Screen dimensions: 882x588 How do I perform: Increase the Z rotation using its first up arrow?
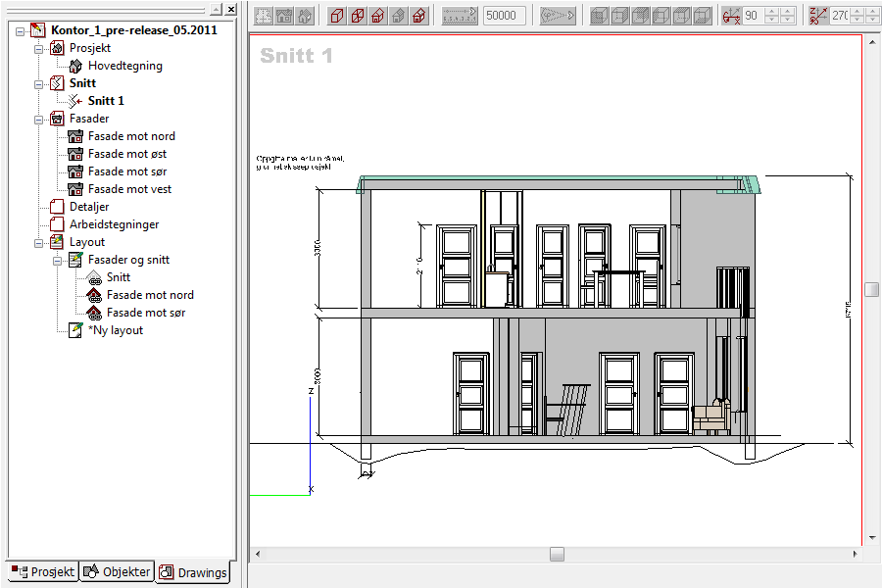(x=857, y=11)
